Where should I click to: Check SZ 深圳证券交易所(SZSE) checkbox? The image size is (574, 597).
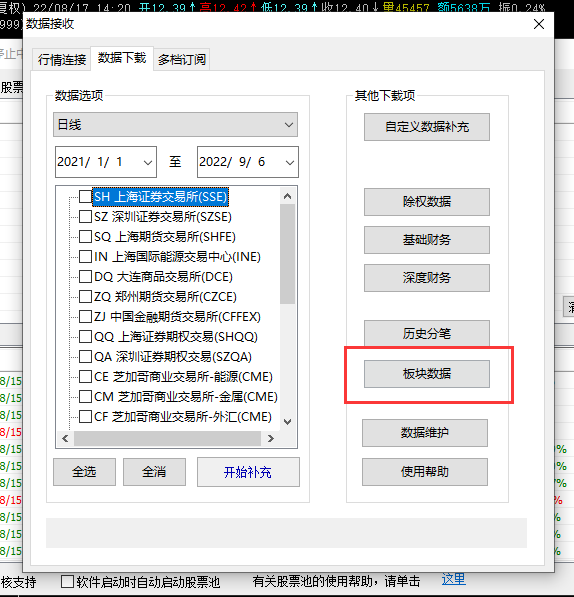(85, 217)
